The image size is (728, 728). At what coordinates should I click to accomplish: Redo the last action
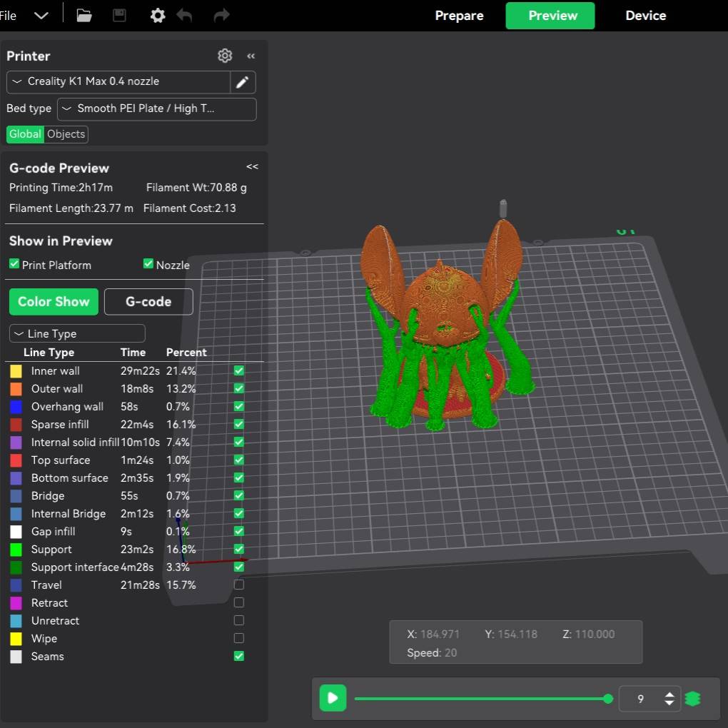point(221,16)
